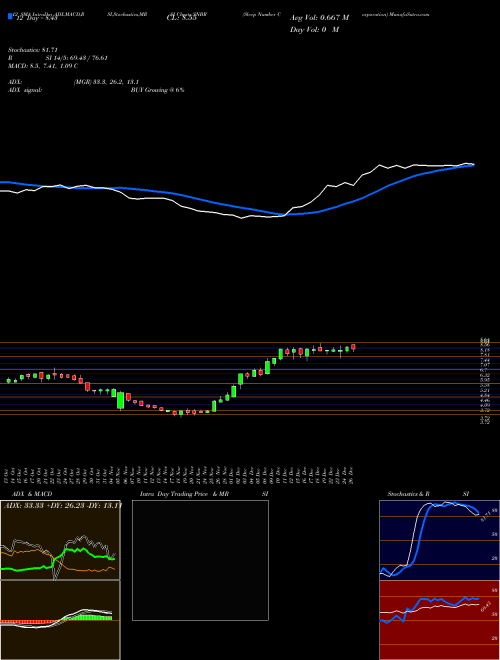This screenshot has width=500, height=660.
Task: Click the empty intraday trading price chart box
Action: pos(200,560)
